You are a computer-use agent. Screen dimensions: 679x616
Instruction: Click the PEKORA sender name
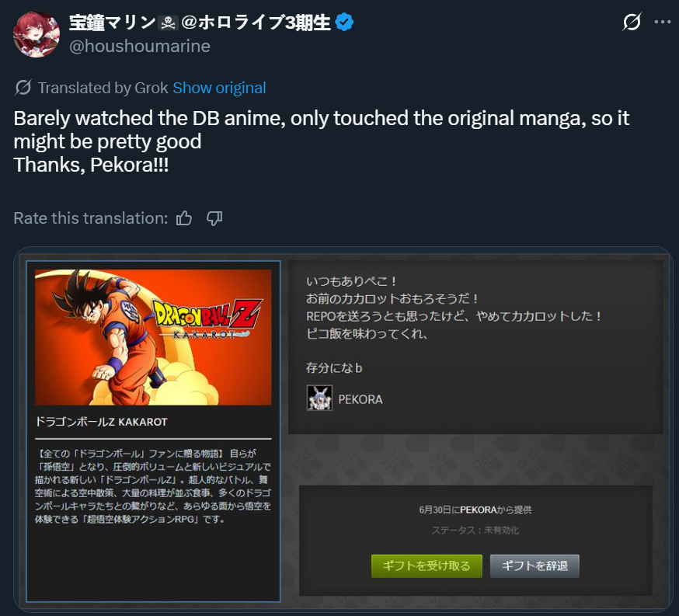click(x=360, y=399)
